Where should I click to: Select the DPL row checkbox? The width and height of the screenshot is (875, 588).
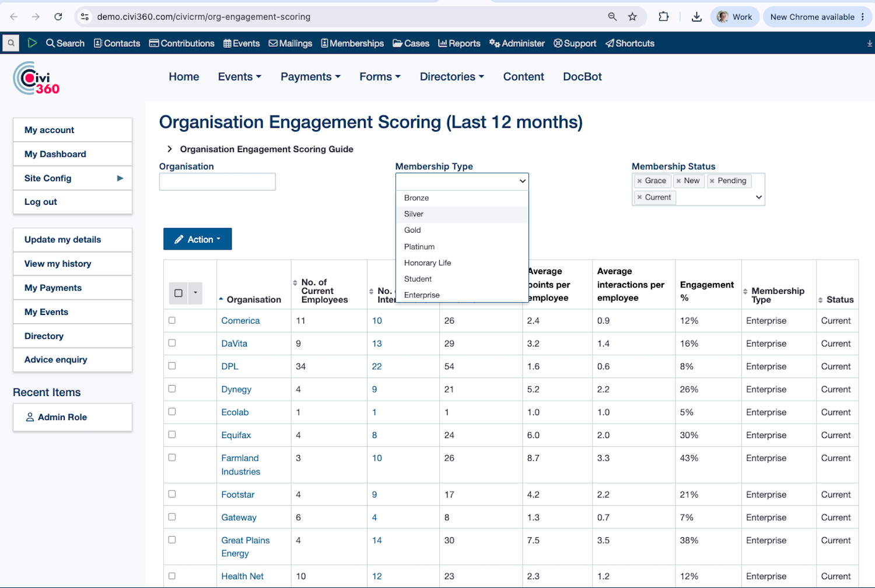coord(172,366)
